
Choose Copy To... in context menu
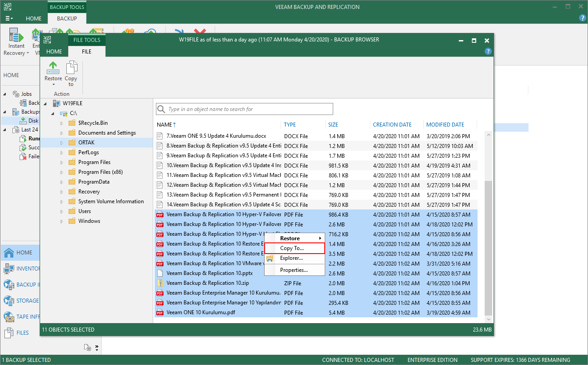[294, 248]
